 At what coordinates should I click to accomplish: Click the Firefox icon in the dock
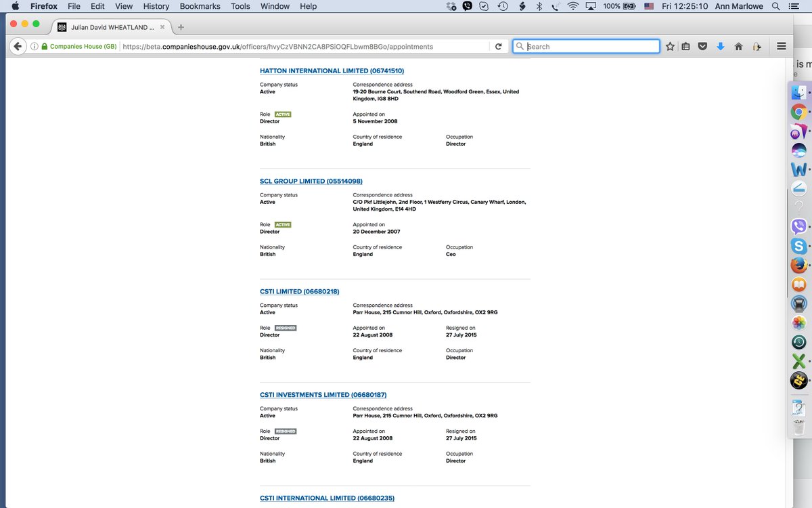point(798,266)
